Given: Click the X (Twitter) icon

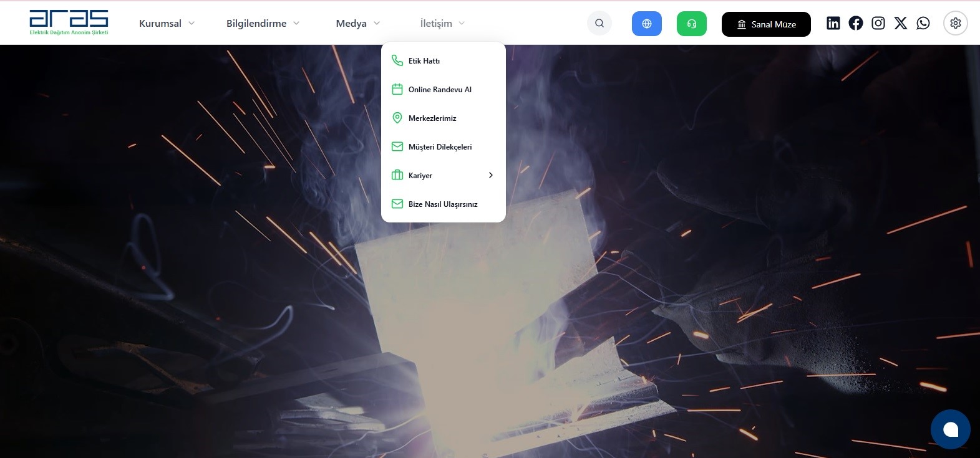Looking at the screenshot, I should tap(900, 23).
